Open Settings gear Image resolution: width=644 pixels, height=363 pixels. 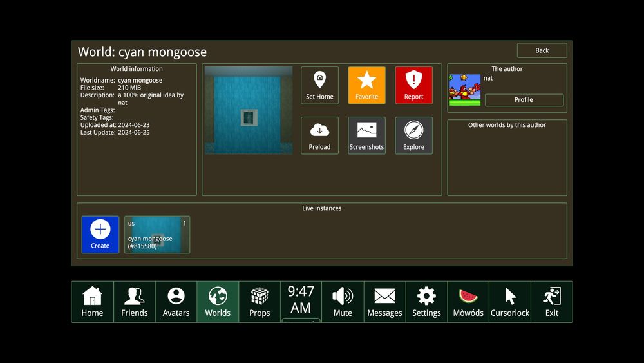tap(426, 302)
